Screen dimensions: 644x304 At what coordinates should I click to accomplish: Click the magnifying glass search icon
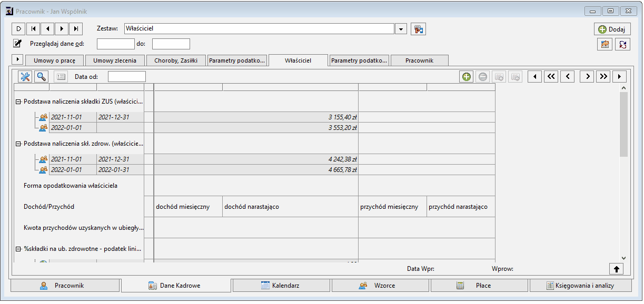pyautogui.click(x=42, y=76)
